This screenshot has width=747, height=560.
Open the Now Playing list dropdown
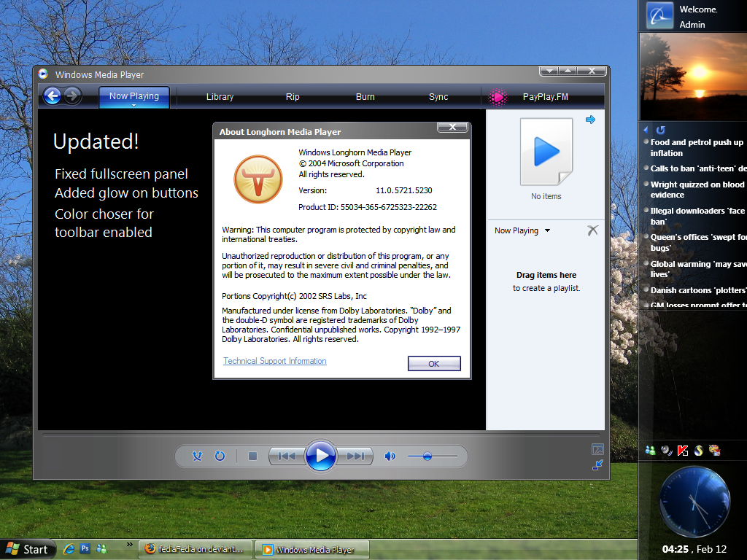547,230
